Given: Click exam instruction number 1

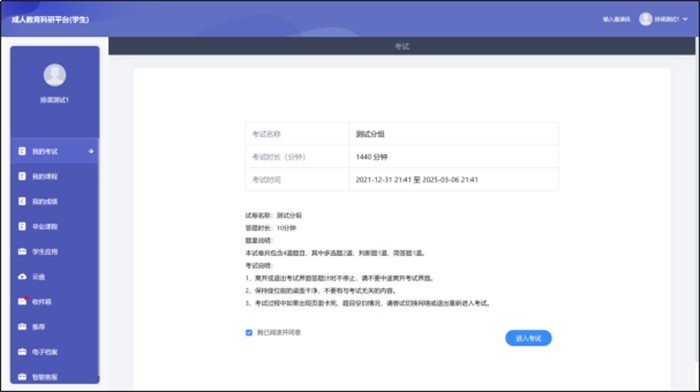Looking at the screenshot, I should pyautogui.click(x=340, y=278).
